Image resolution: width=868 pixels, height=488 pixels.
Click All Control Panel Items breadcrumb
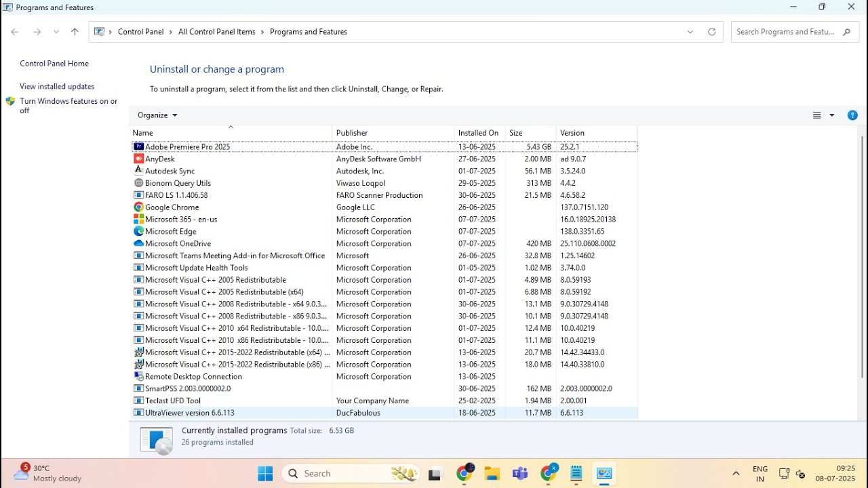point(217,32)
